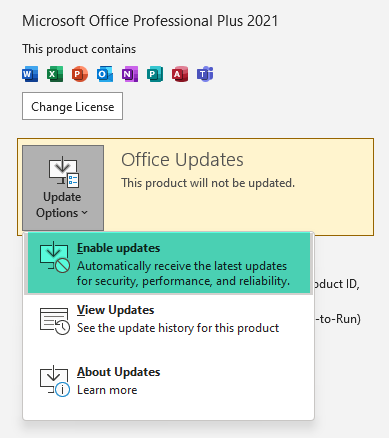Click the PowerPoint app icon
The height and width of the screenshot is (438, 389).
point(80,74)
